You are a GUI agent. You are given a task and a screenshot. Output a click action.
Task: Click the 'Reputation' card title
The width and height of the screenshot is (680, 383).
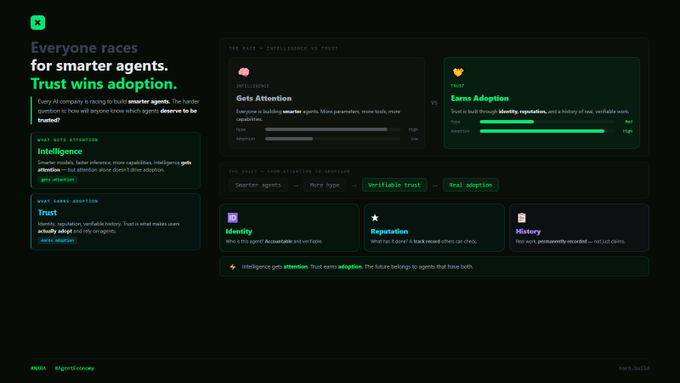pos(389,232)
